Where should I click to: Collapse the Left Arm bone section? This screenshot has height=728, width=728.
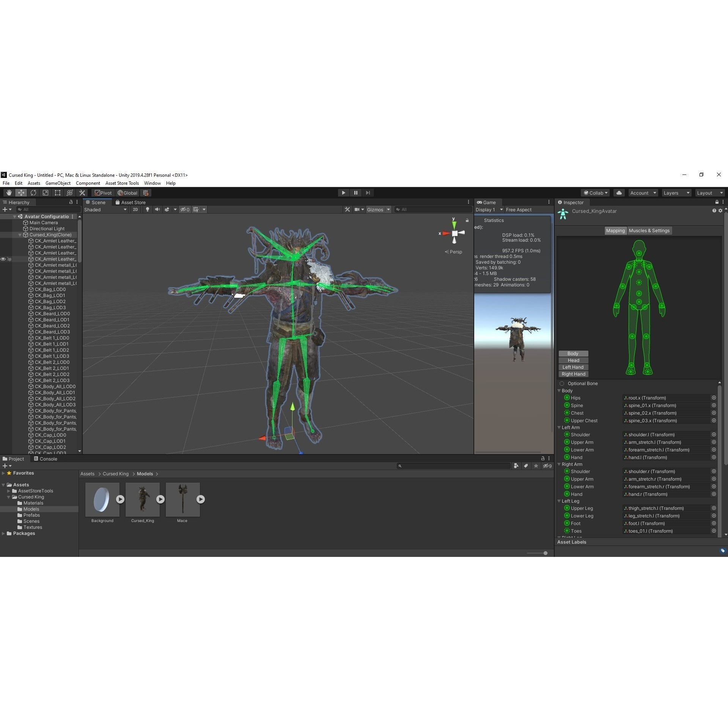(559, 428)
